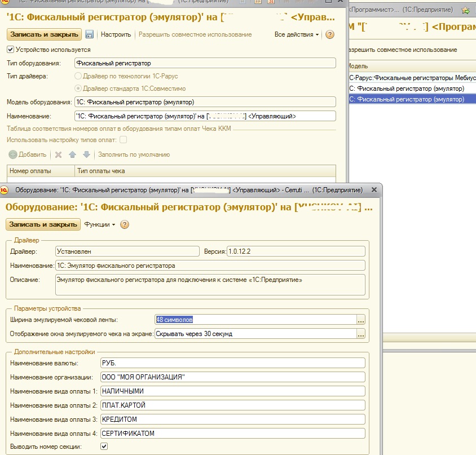Viewport: 476px width, 455px height.
Task: Open the Все действия dropdown
Action: 296,34
